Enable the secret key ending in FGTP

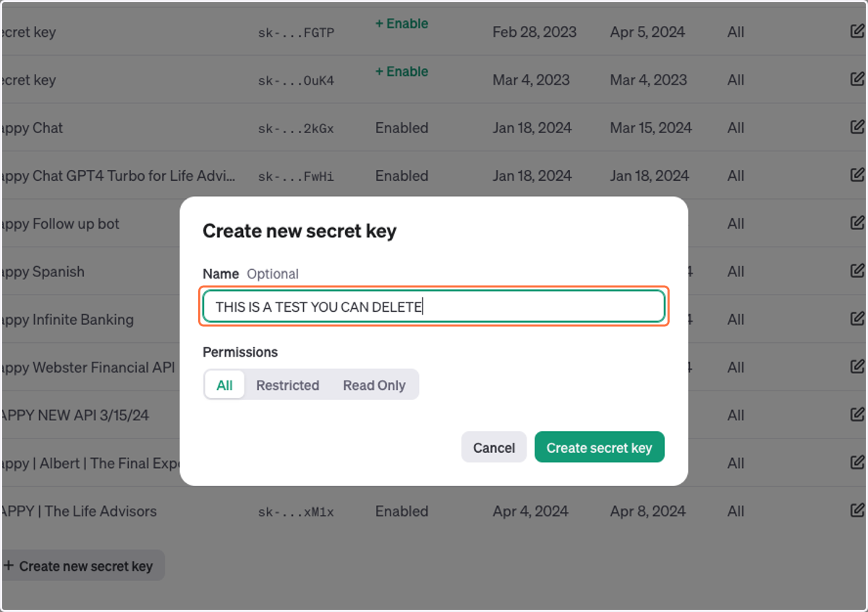click(x=401, y=24)
